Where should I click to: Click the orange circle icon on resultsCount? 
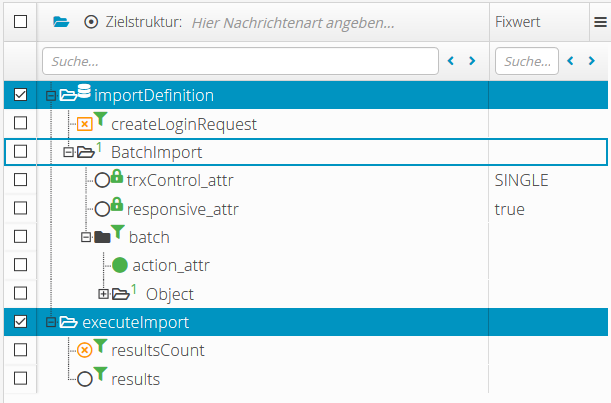pyautogui.click(x=85, y=350)
